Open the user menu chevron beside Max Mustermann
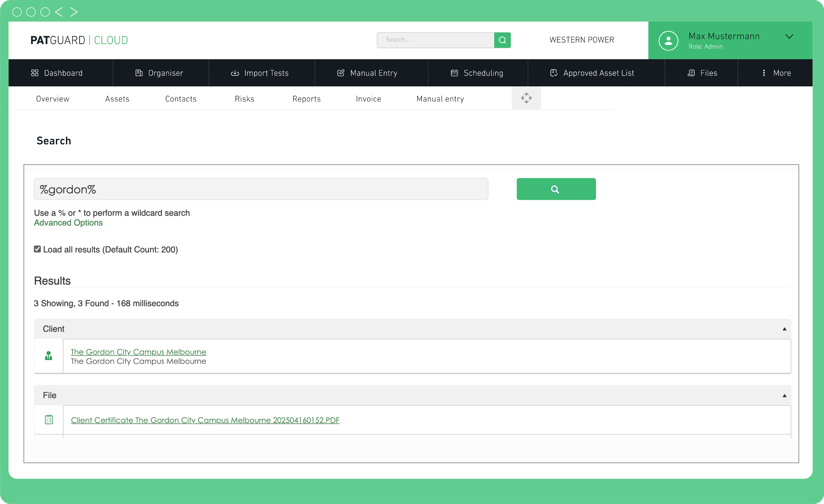This screenshot has height=504, width=824. 789,36
